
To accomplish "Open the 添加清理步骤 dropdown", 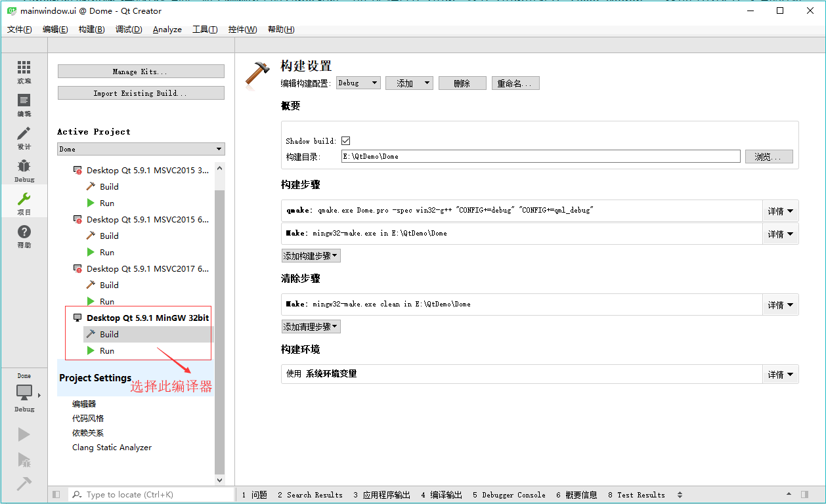I will 311,327.
